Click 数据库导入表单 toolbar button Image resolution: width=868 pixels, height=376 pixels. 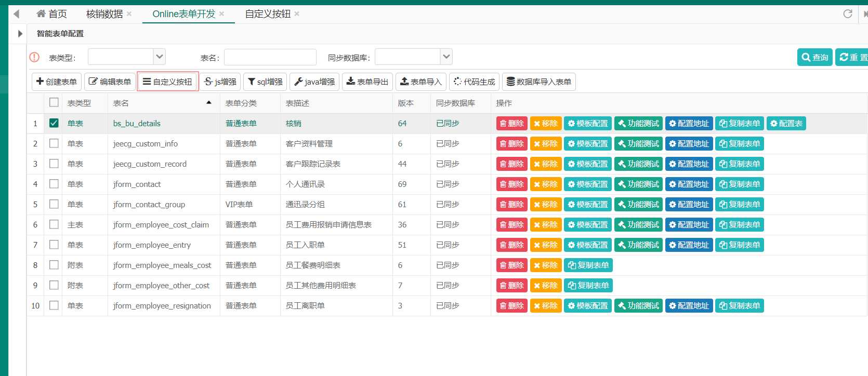539,82
